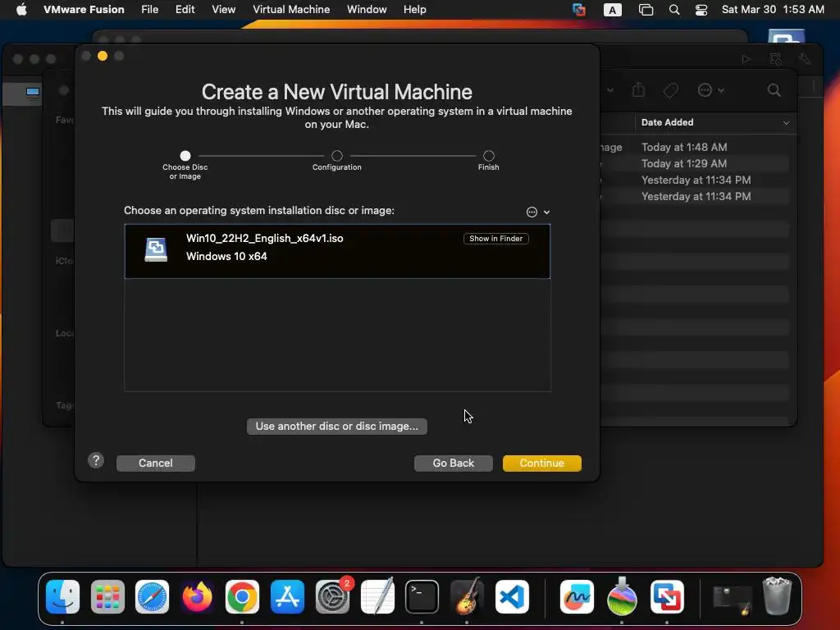Open the ellipsis options dropdown above the list
The height and width of the screenshot is (630, 840).
pos(537,212)
